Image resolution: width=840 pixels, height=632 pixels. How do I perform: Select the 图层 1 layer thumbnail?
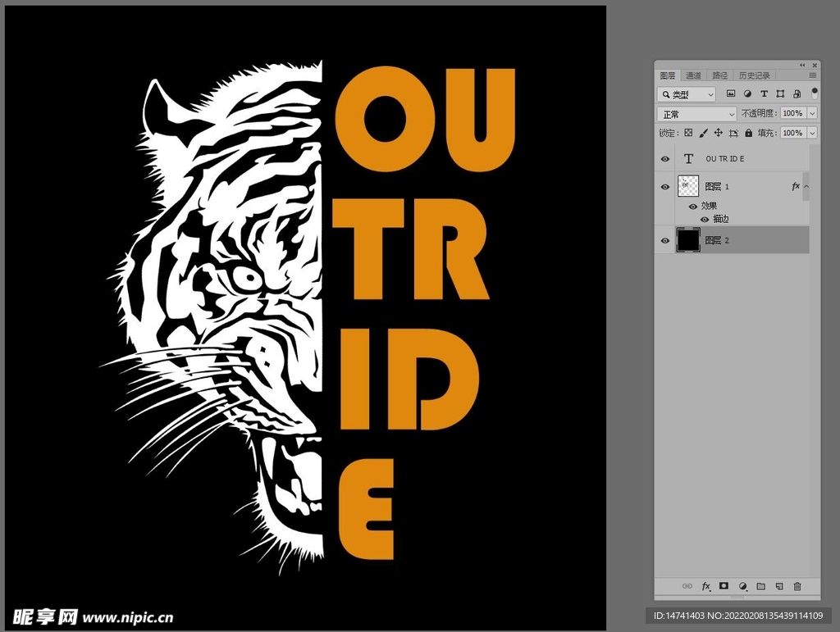pyautogui.click(x=687, y=187)
